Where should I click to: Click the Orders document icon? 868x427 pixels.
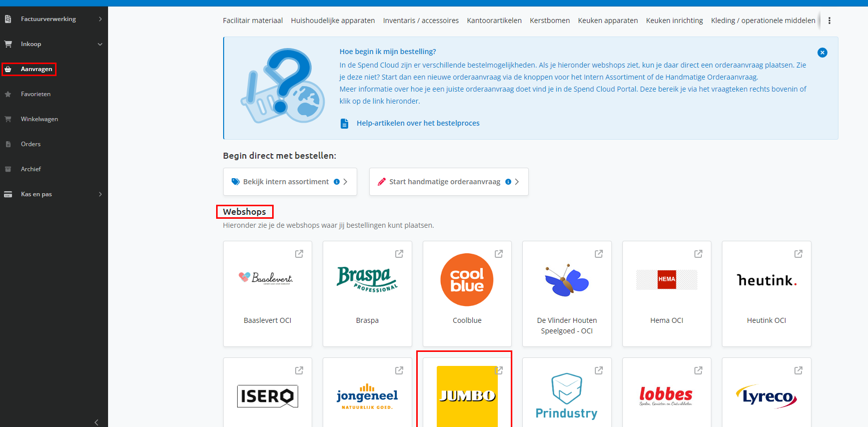click(8, 144)
